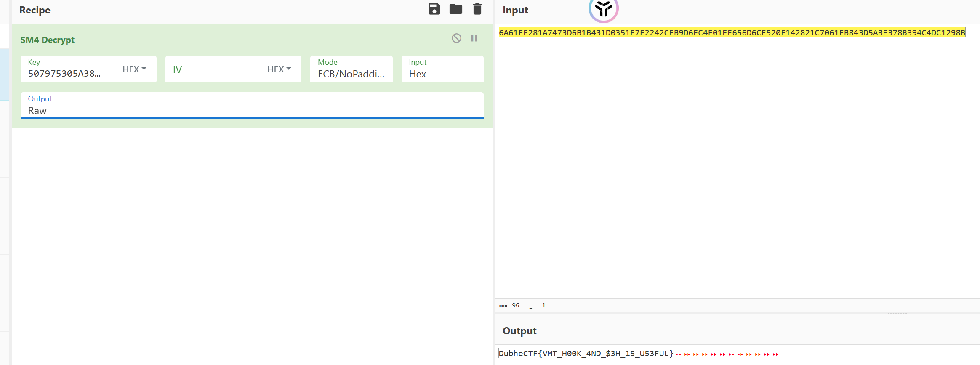The height and width of the screenshot is (365, 980).
Task: Open the IV format HEX dropdown
Action: click(x=279, y=69)
